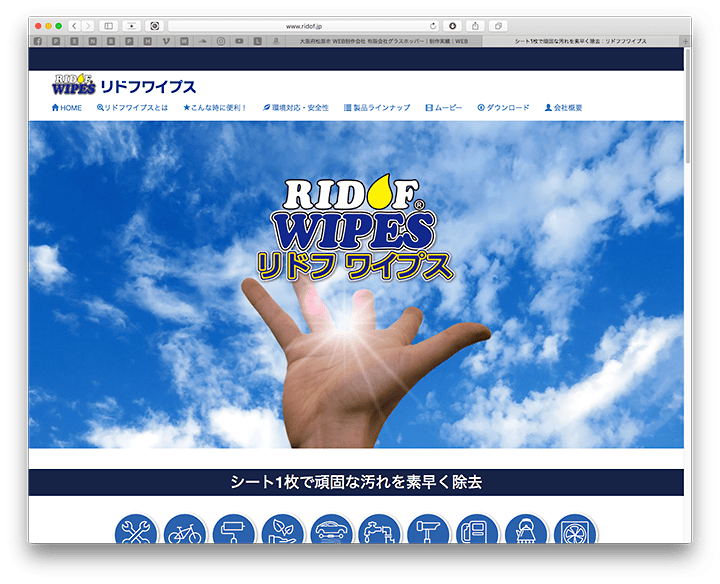
Task: Go forward with Safari's forward arrow
Action: (88, 26)
